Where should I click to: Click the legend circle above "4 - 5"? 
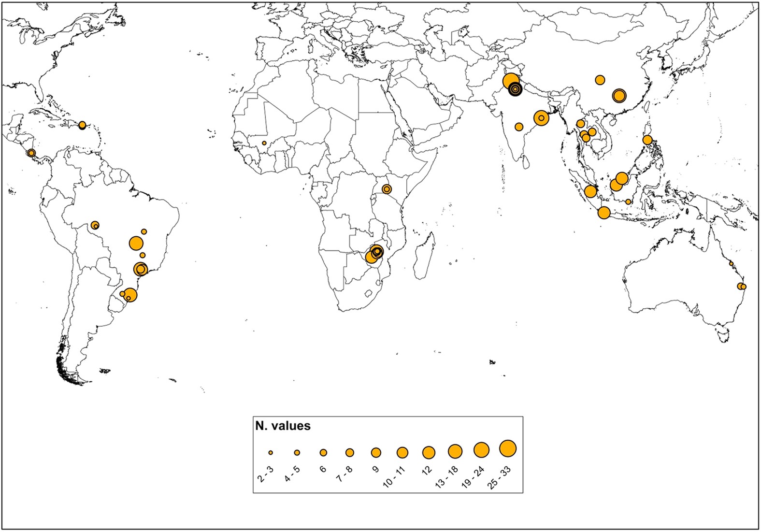click(297, 453)
